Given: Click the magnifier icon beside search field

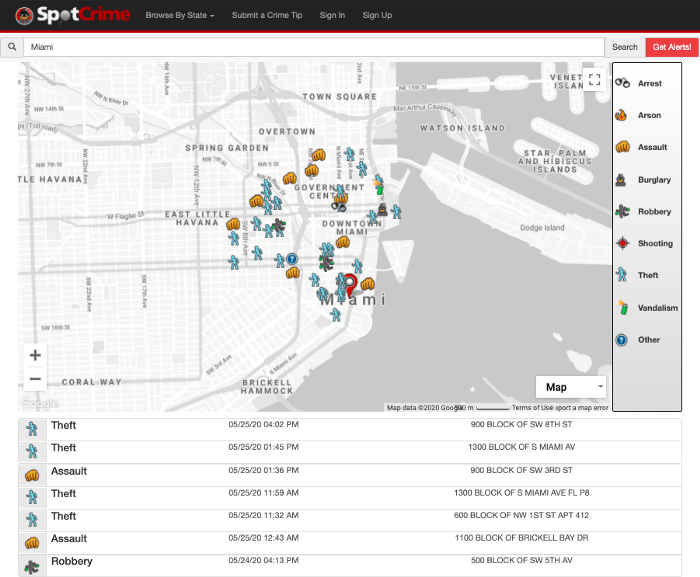Looking at the screenshot, I should pyautogui.click(x=11, y=47).
